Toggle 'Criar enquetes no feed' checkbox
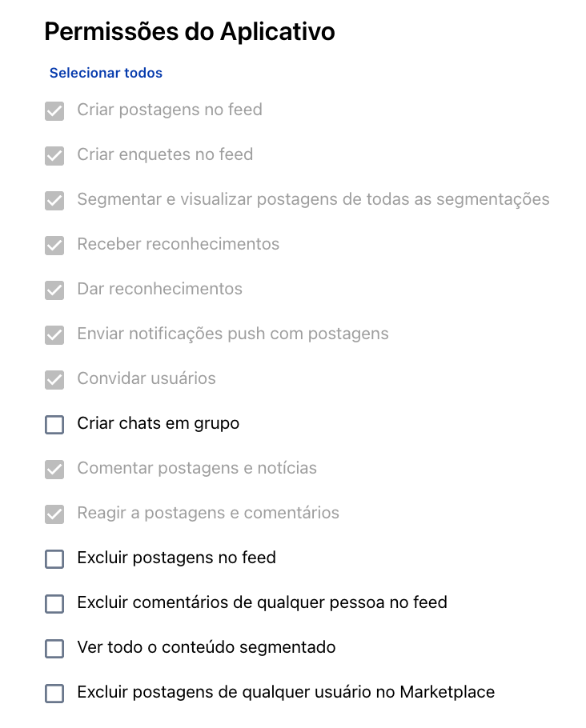Screen dimensions: 586x728 point(54,156)
